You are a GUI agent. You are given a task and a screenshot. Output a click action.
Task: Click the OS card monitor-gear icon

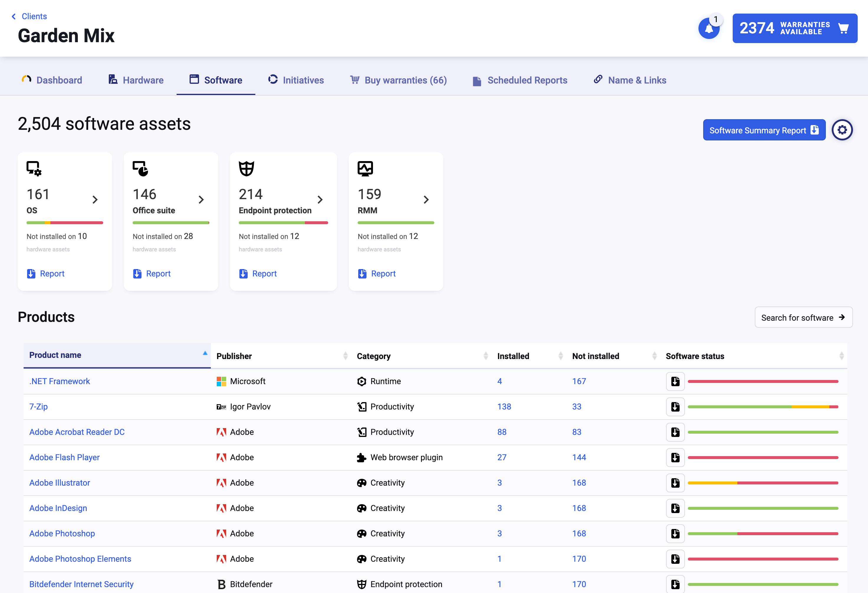[x=34, y=168]
